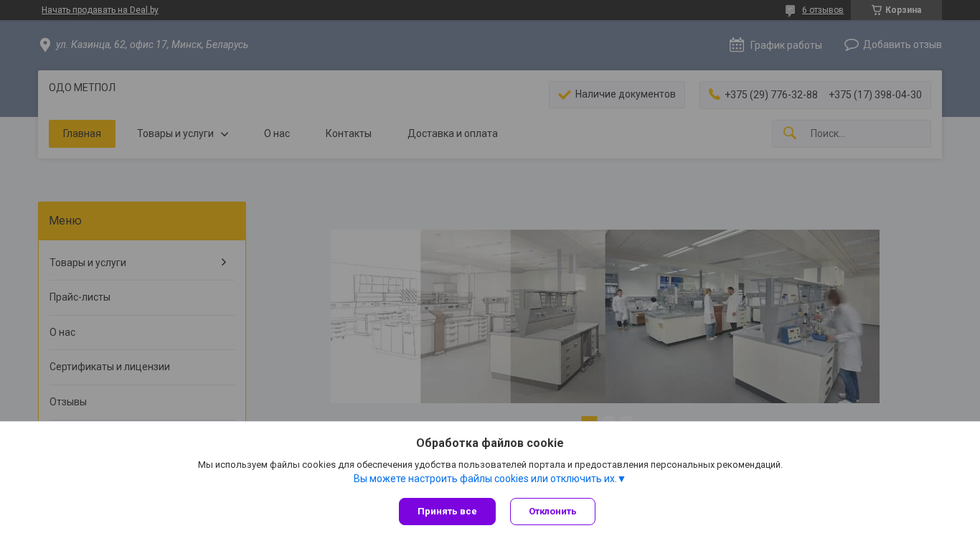
Task: Open Доставка и оплата page
Action: [452, 133]
